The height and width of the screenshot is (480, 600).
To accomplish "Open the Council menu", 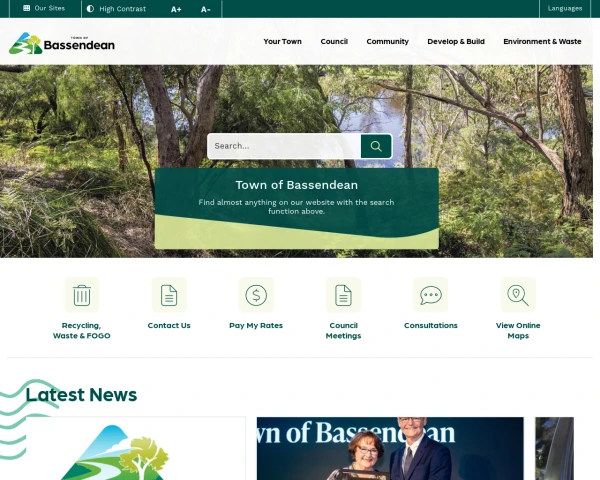I will point(334,41).
